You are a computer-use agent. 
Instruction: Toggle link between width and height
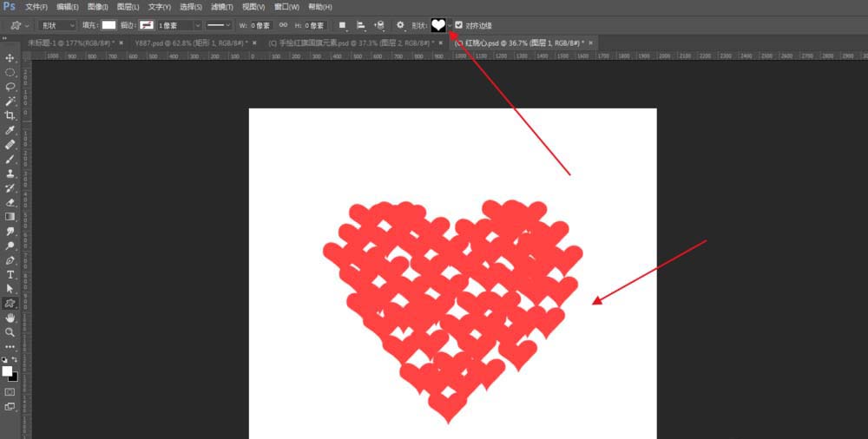[283, 25]
